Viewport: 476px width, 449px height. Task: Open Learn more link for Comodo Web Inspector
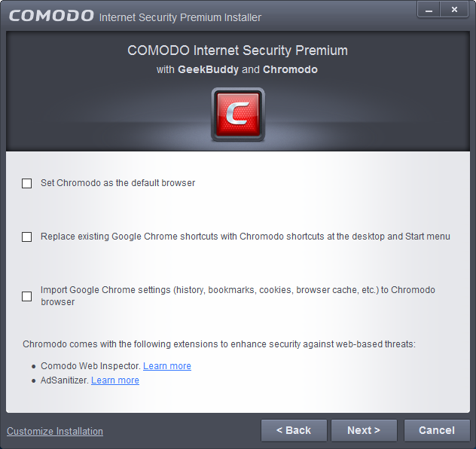point(167,366)
